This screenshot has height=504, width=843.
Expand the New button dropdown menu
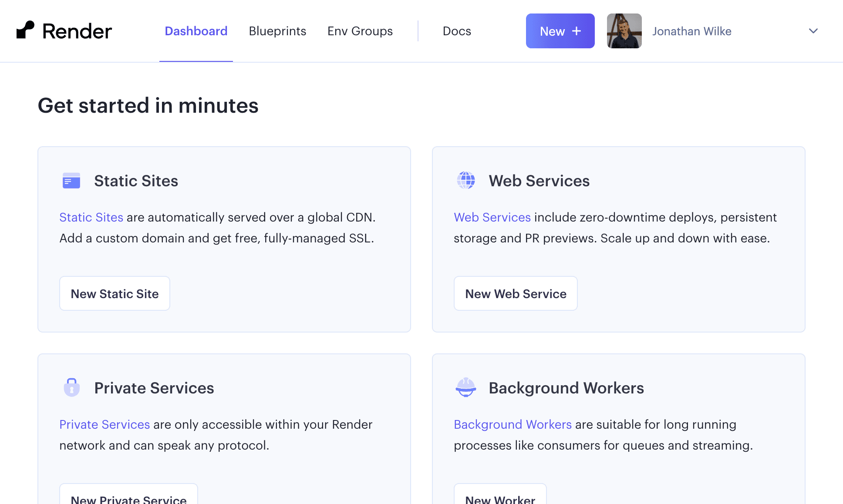point(560,30)
